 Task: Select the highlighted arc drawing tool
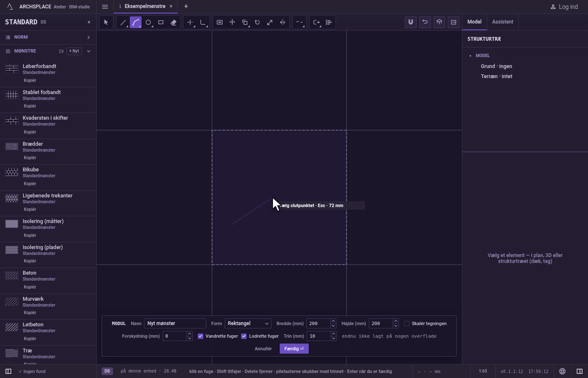(x=136, y=22)
